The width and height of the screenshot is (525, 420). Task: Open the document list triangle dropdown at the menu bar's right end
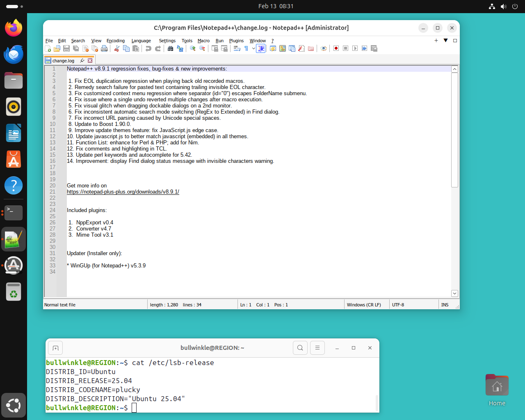coord(445,40)
